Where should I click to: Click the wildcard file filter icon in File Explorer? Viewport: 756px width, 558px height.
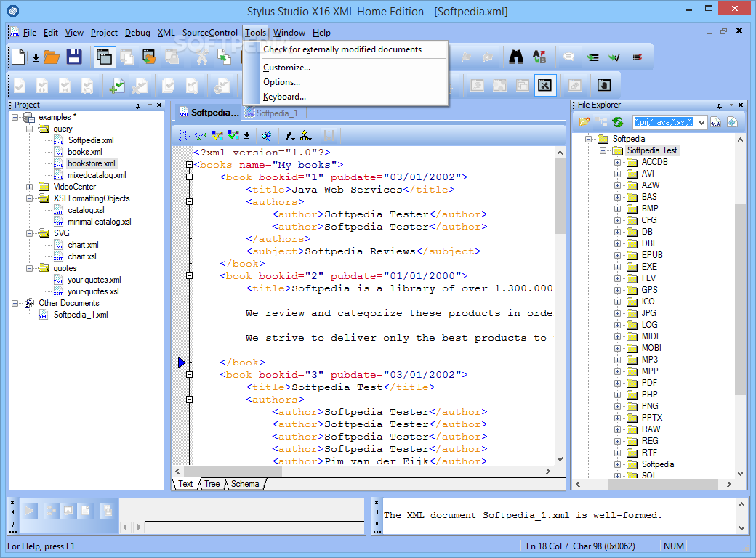(x=715, y=122)
